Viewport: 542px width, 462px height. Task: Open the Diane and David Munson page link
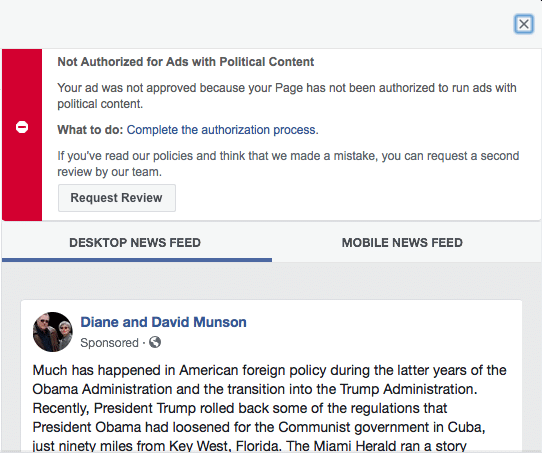(163, 322)
